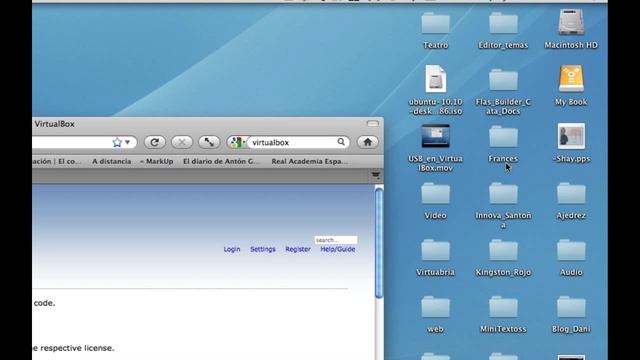Screen dimensions: 640x360
Task: Click the Register link
Action: [298, 249]
